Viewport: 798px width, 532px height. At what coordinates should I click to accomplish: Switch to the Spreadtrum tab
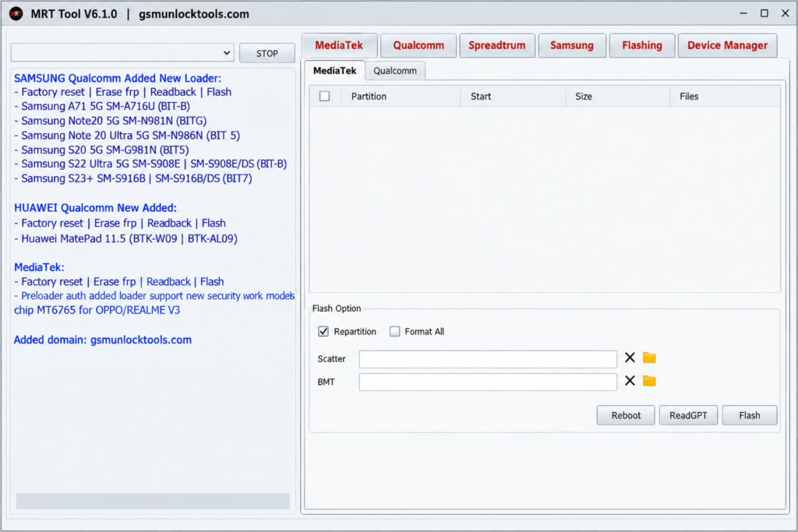(x=496, y=45)
